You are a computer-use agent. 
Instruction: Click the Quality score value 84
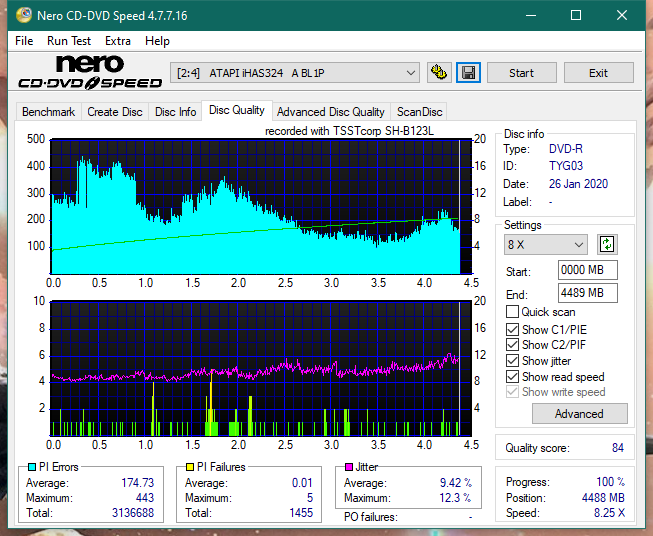click(618, 448)
